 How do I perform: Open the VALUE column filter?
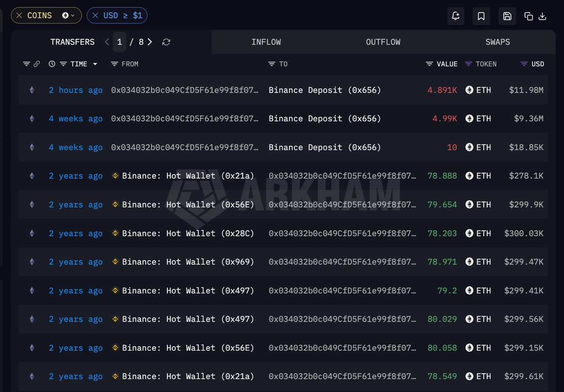tap(429, 64)
